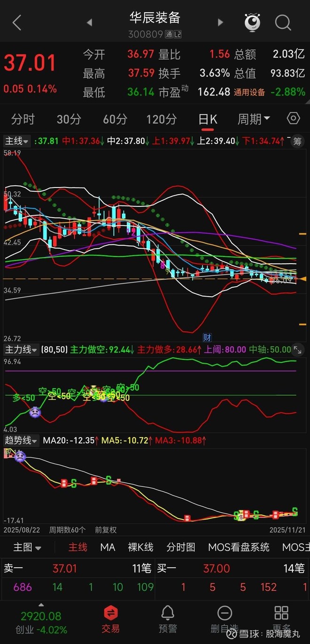Tap the 14笔 buy order count
The image size is (310, 644).
pyautogui.click(x=294, y=568)
